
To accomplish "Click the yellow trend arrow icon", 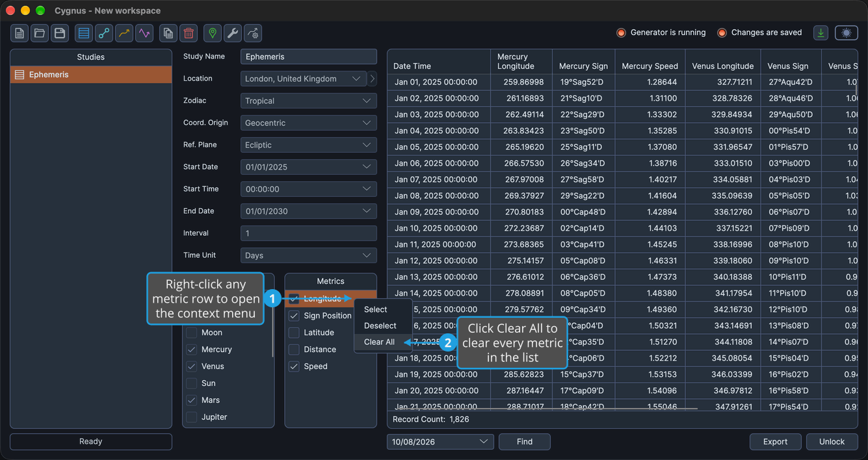I will 124,33.
